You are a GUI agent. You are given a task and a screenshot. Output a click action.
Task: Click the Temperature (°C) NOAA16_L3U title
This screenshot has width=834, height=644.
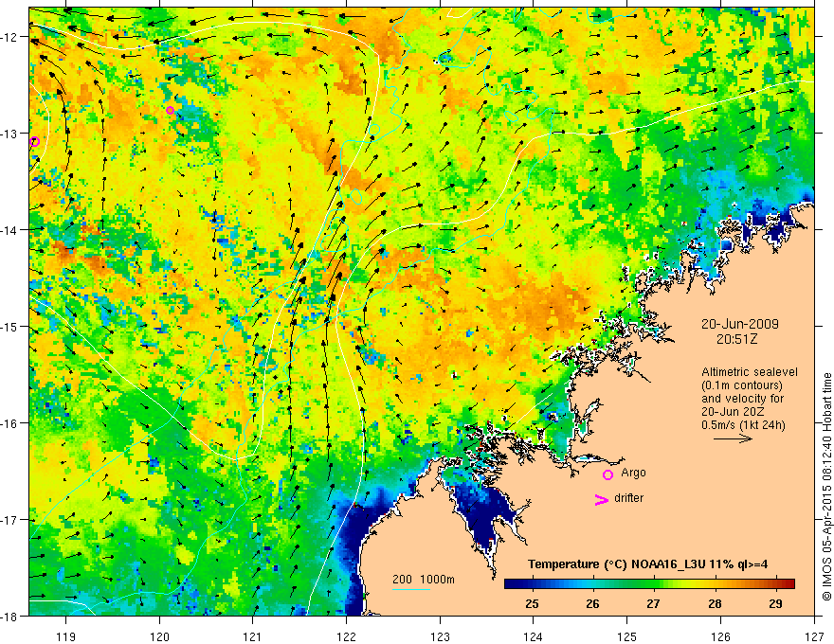648,564
